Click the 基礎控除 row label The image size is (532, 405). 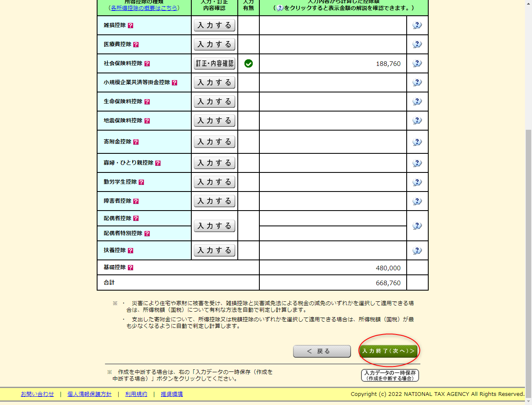[x=115, y=267]
